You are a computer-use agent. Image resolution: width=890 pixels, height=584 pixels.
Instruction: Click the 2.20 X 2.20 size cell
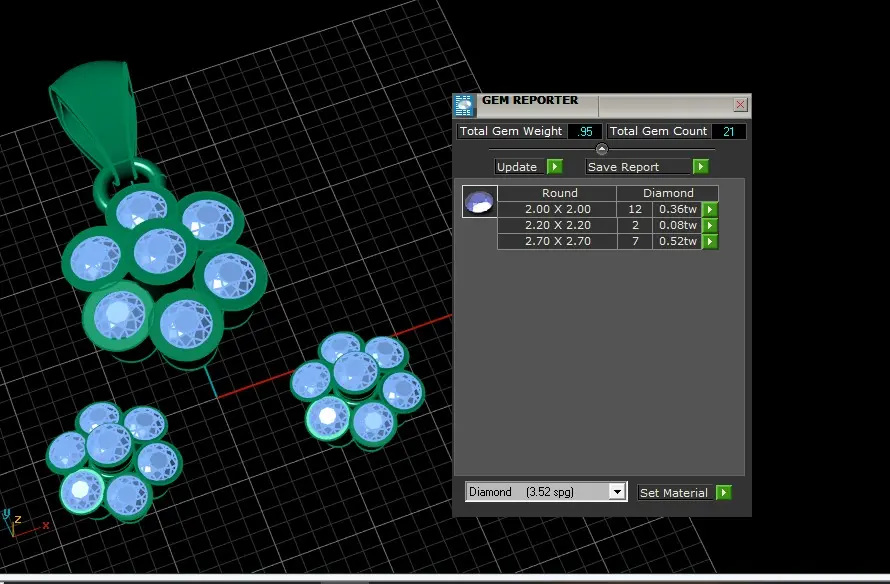(557, 225)
